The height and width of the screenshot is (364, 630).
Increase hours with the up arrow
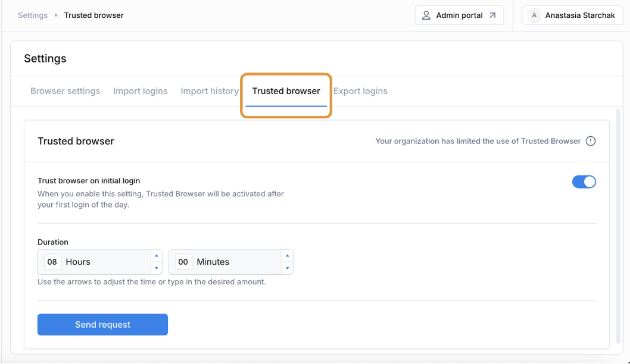coord(156,256)
